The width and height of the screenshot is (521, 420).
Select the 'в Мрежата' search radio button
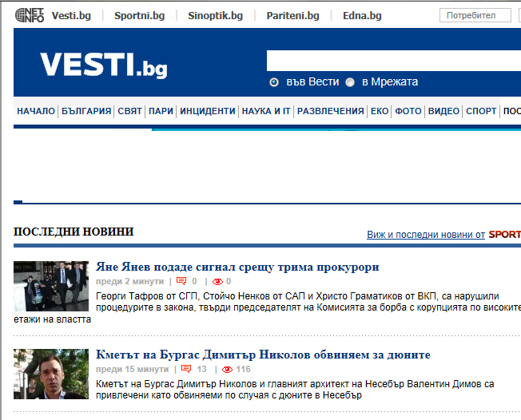point(350,82)
